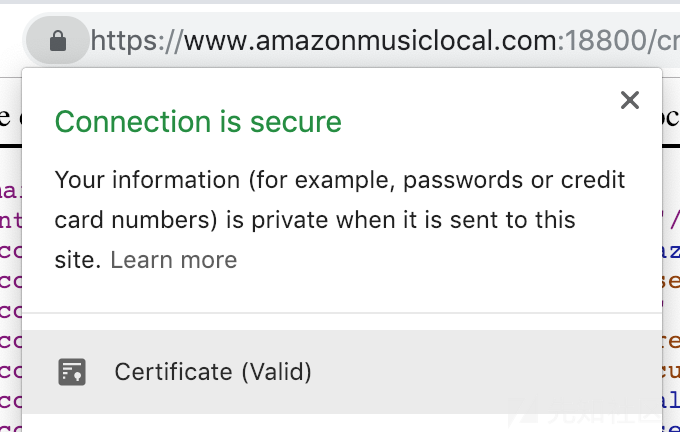
Task: Click orange code text at right edge
Action: tap(670, 281)
